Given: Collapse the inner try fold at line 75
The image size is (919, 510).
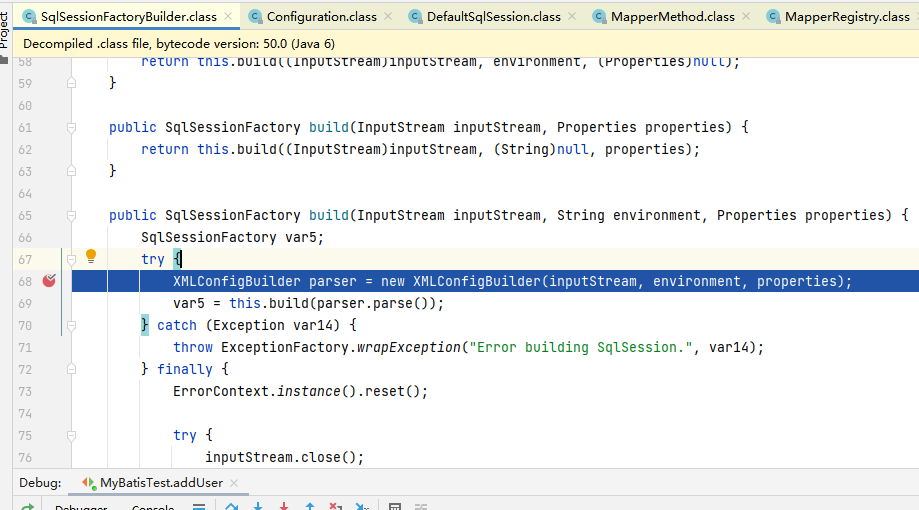Looking at the screenshot, I should 72,436.
